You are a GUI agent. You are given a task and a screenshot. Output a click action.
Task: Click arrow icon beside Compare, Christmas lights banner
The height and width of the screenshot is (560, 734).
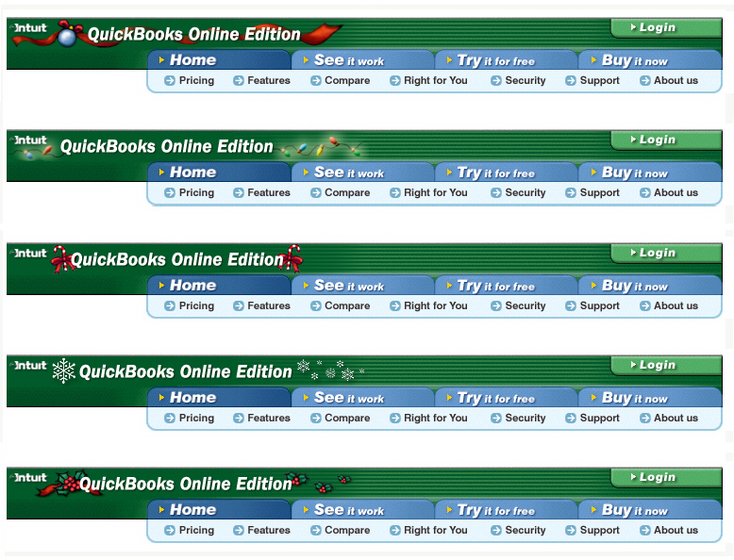click(x=316, y=192)
